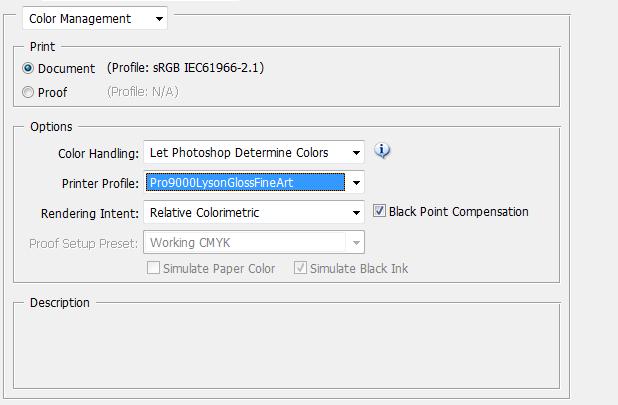
Task: Open the Rendering Intent dropdown
Action: pyautogui.click(x=254, y=213)
